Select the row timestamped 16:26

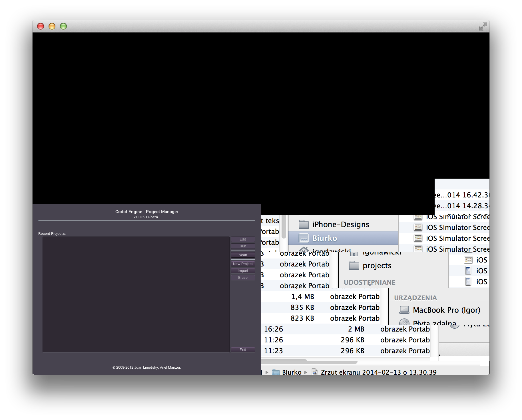point(346,329)
